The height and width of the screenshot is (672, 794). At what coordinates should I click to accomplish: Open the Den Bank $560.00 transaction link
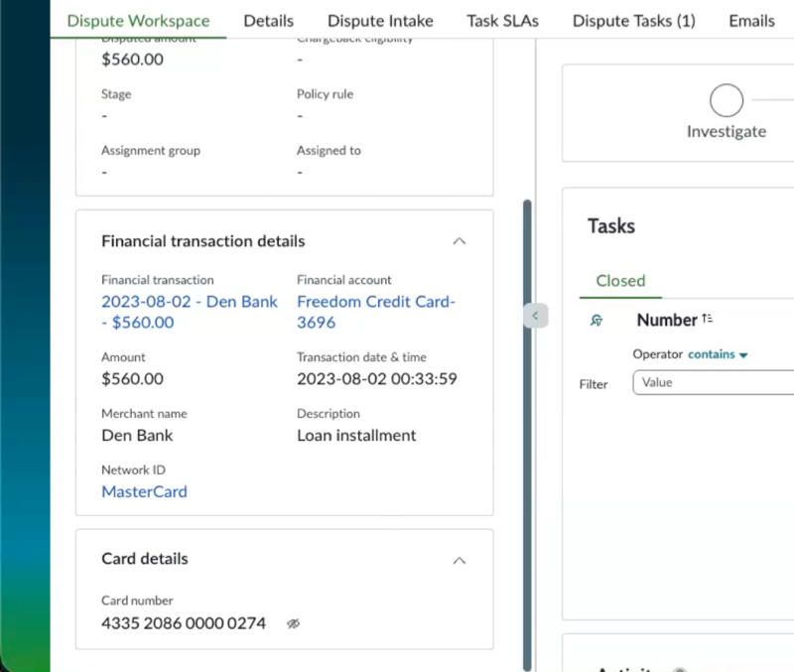coord(190,312)
